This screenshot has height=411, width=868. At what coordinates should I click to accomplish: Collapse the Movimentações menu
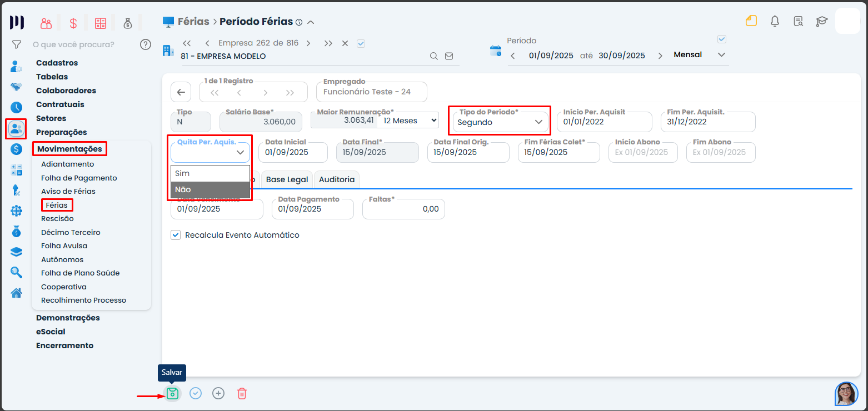[69, 149]
